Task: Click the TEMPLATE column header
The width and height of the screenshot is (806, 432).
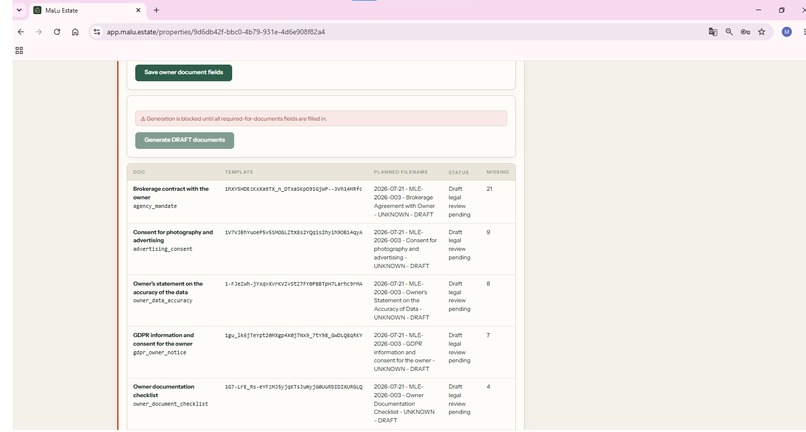Action: coord(239,172)
